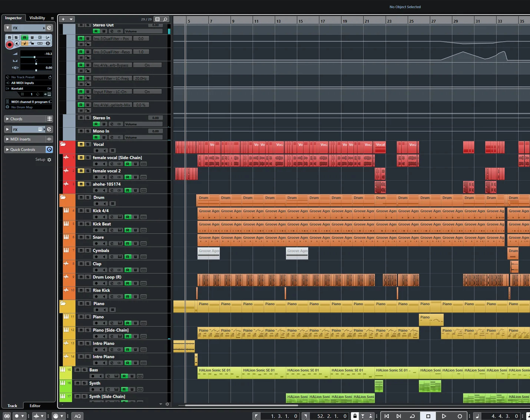
Task: Open the Editor tab at bottom
Action: pyautogui.click(x=35, y=406)
